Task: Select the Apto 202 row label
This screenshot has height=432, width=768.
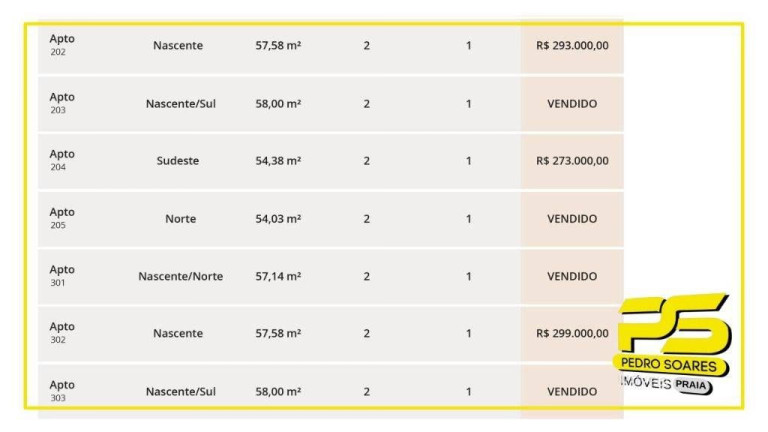Action: pyautogui.click(x=62, y=45)
